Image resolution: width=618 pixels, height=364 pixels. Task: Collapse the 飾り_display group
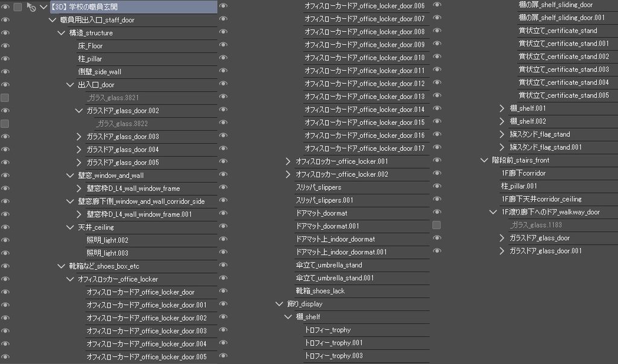coord(279,304)
